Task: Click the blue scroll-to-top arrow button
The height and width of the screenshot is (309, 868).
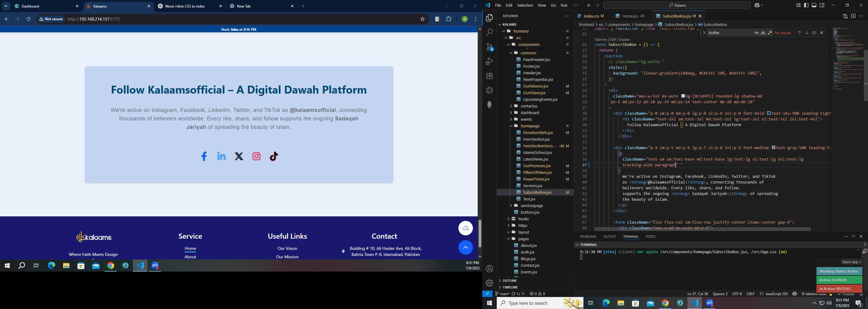Action: pos(465,248)
